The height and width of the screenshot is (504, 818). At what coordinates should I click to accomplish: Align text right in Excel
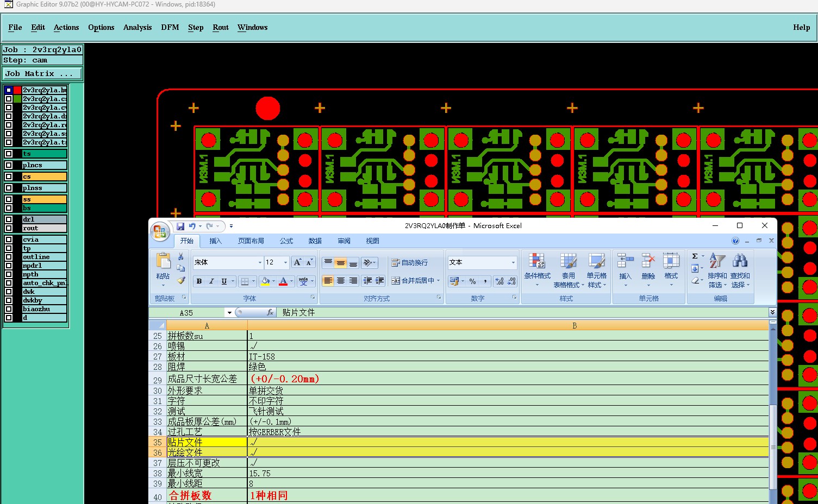coord(353,281)
